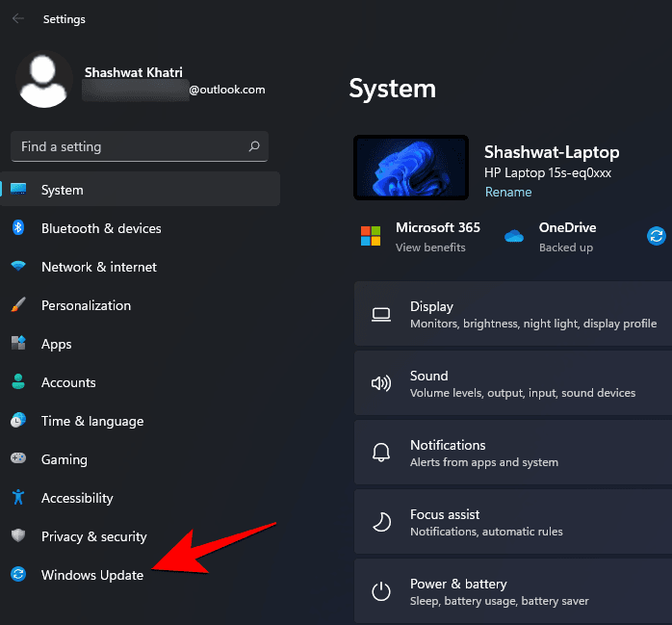Open Focus assist settings
The width and height of the screenshot is (672, 625).
pos(512,523)
